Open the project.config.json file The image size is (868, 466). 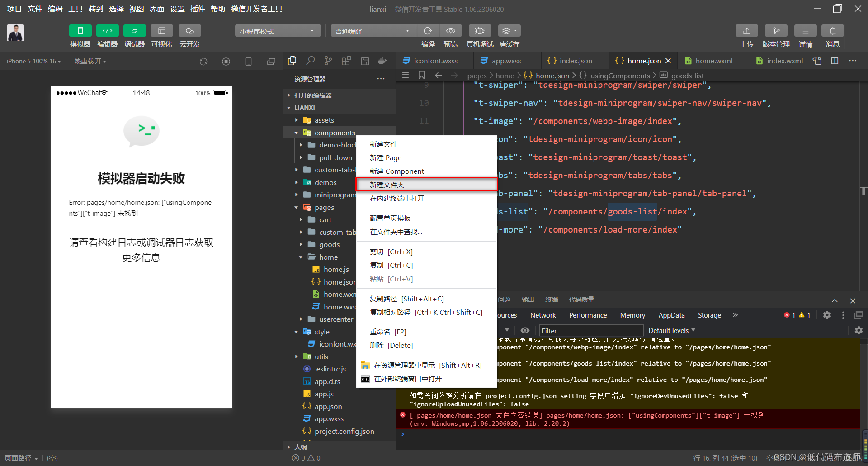[x=344, y=431]
